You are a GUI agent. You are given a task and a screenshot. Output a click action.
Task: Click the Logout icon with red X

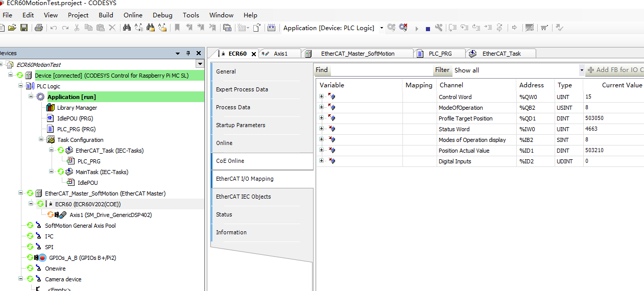[x=403, y=28]
